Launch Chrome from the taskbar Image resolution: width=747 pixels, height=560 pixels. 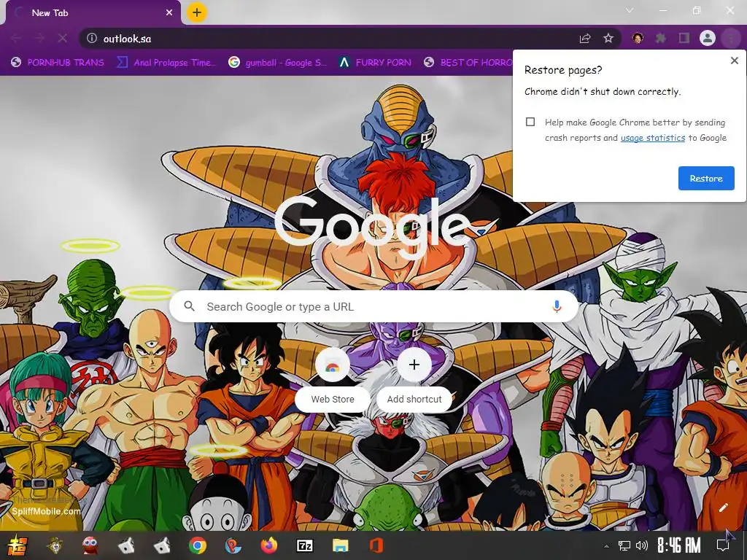pyautogui.click(x=198, y=545)
